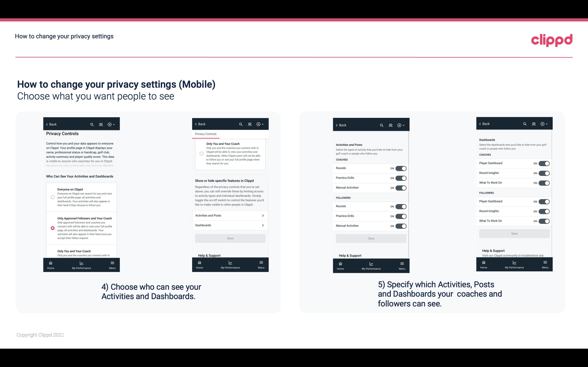Click Save button on Activities screen
The height and width of the screenshot is (367, 588).
(x=371, y=238)
